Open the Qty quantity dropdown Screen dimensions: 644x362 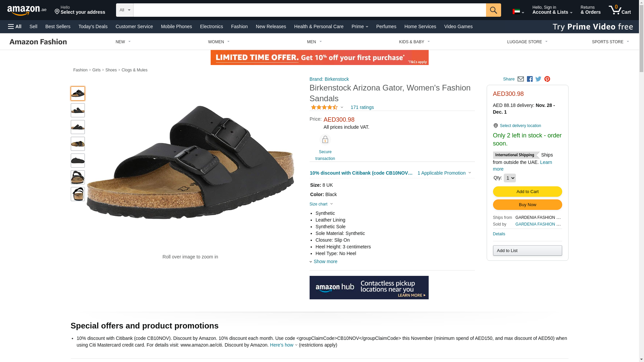pyautogui.click(x=509, y=178)
